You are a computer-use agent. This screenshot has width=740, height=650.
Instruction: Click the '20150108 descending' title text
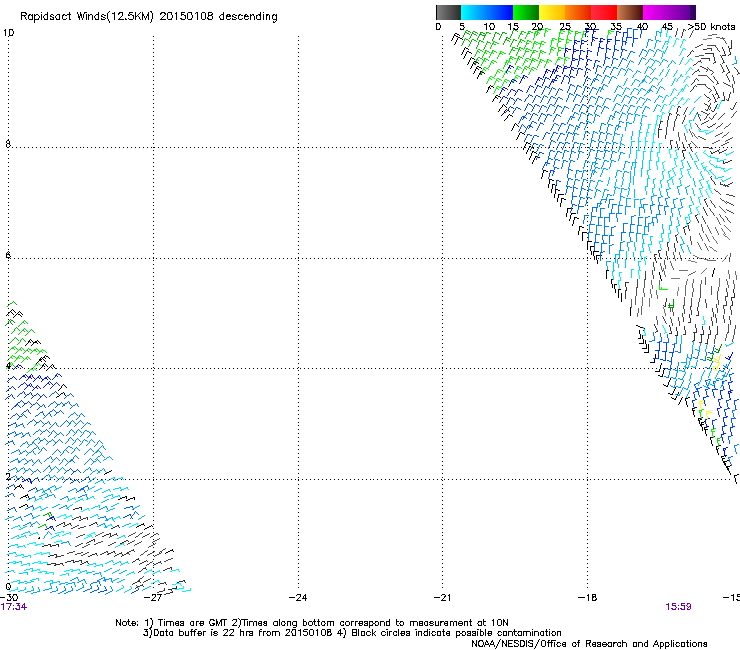[218, 17]
